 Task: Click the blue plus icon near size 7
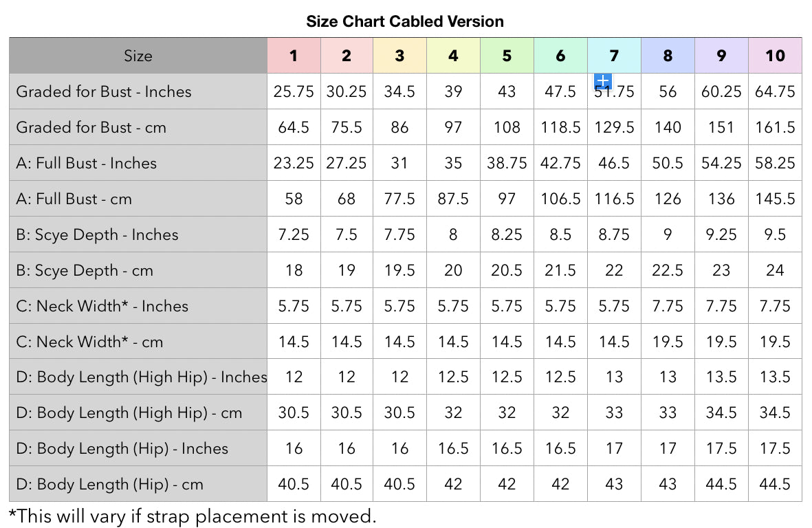(x=602, y=81)
